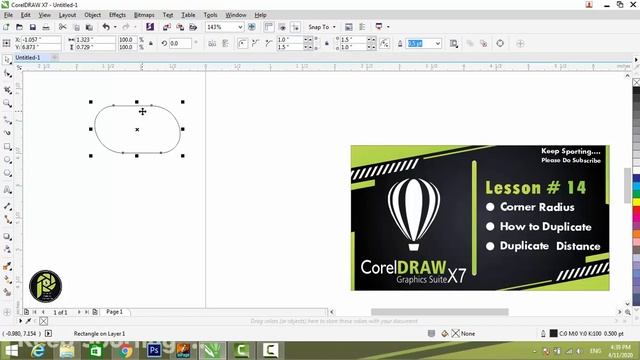Toggle the Lock ratio padlock

coord(151,43)
